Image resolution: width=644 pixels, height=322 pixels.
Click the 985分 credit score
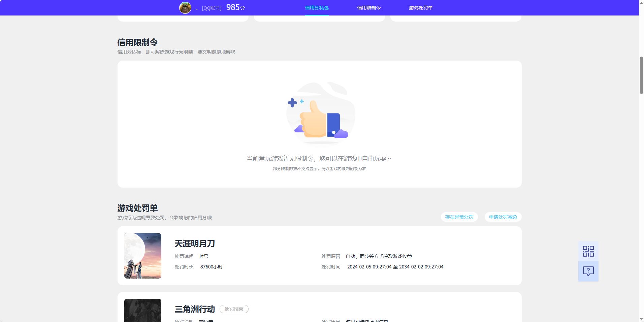click(235, 7)
